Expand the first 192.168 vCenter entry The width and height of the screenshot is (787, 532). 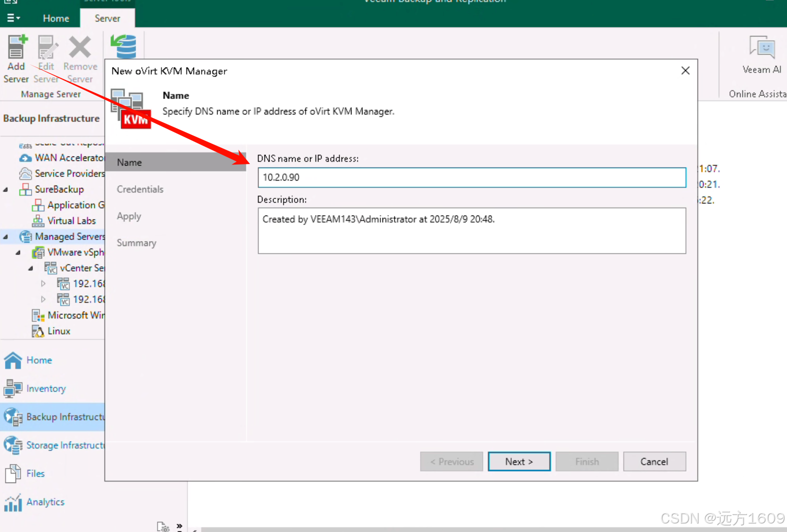[43, 283]
